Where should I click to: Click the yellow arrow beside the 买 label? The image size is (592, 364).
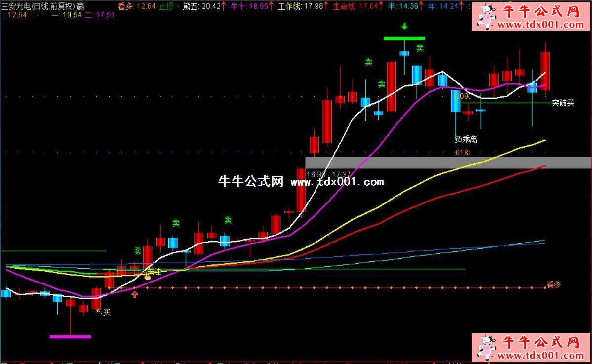pos(99,312)
